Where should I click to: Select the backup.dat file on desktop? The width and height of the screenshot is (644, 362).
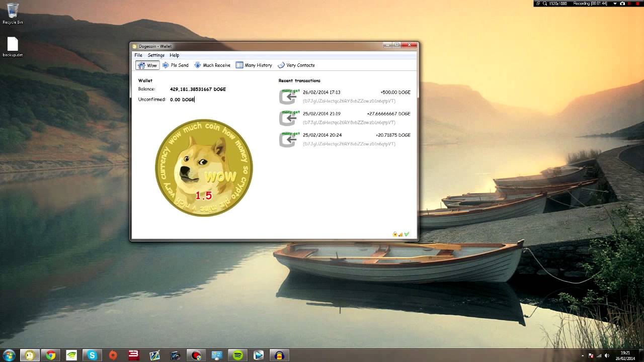[13, 47]
